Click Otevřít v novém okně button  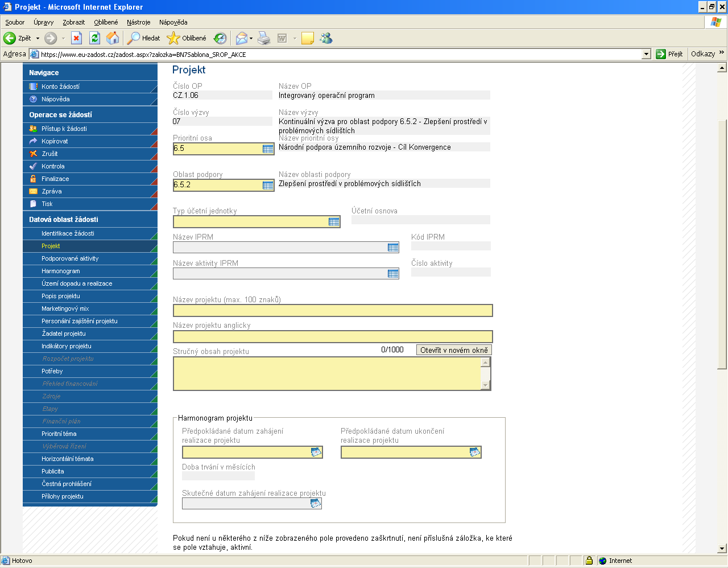click(x=454, y=350)
